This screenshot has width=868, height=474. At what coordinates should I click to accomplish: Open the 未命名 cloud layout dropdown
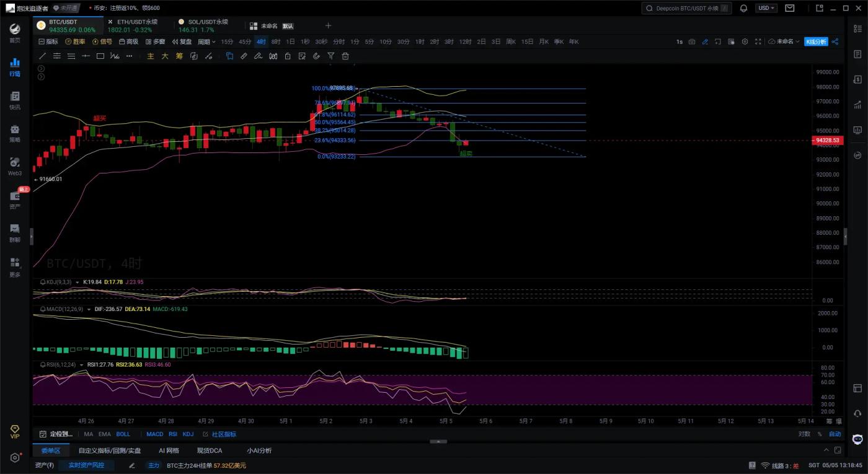[x=784, y=42]
